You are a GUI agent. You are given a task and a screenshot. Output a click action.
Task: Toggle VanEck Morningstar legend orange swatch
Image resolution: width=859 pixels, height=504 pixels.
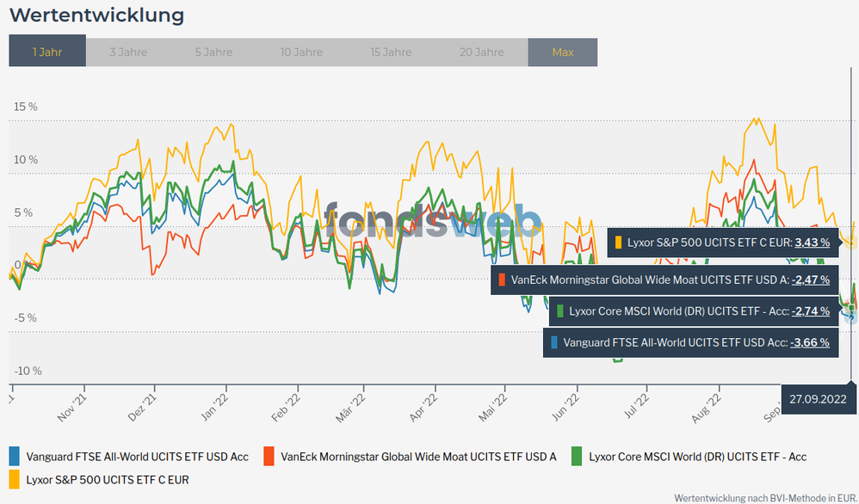click(269, 457)
